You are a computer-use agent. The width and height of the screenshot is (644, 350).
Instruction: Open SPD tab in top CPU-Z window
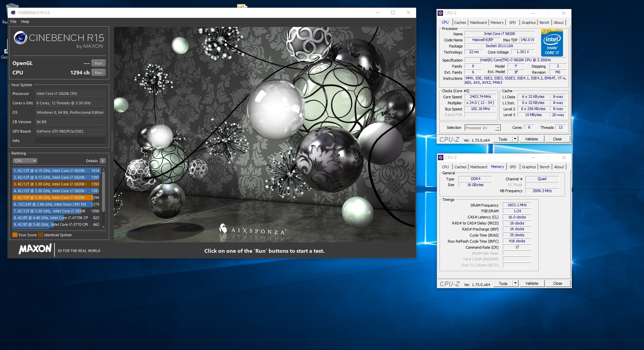coord(513,23)
